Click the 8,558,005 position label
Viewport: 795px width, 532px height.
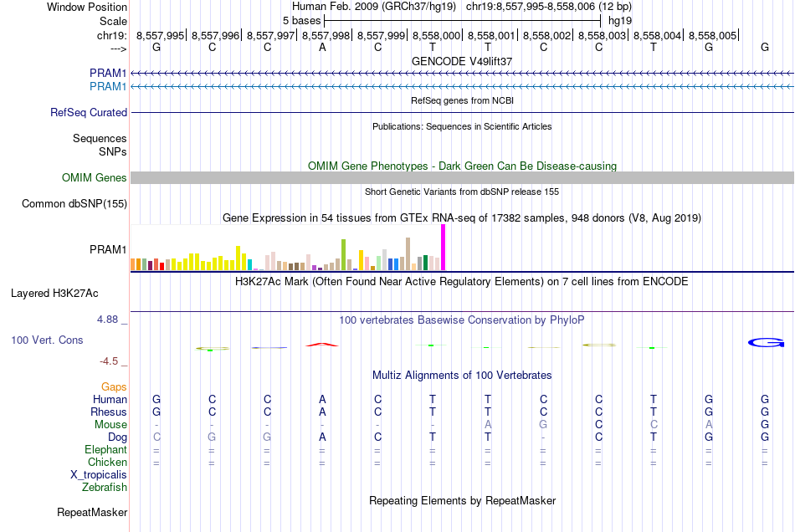[x=712, y=35]
